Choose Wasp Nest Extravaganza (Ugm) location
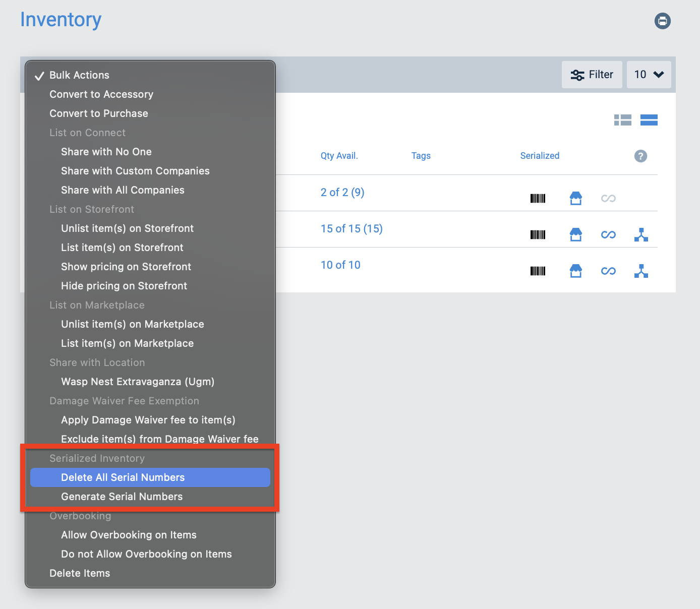Screen dimensions: 700x609 coord(138,382)
